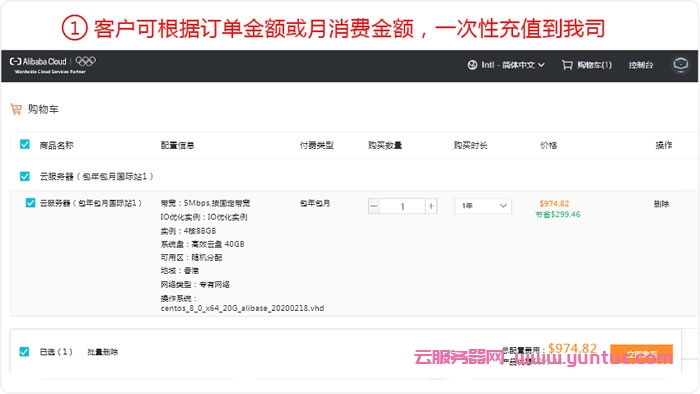The width and height of the screenshot is (700, 394).
Task: Click the orange 购物车 cart icon
Action: click(16, 109)
